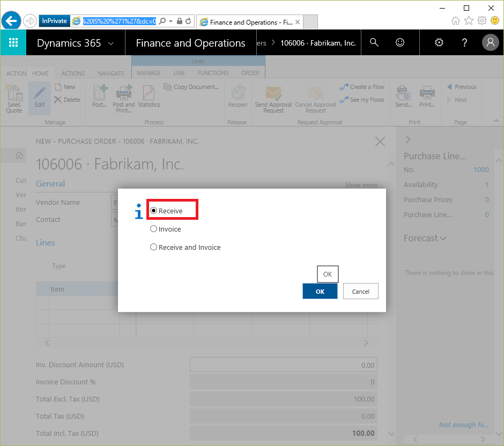Click See my Flows
The width and height of the screenshot is (504, 446).
coord(362,100)
